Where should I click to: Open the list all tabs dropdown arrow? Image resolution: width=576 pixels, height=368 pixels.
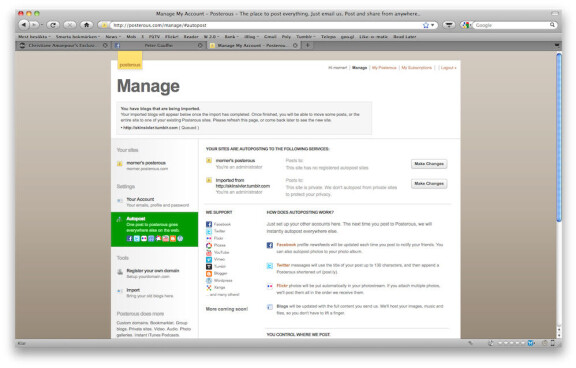pyautogui.click(x=557, y=45)
